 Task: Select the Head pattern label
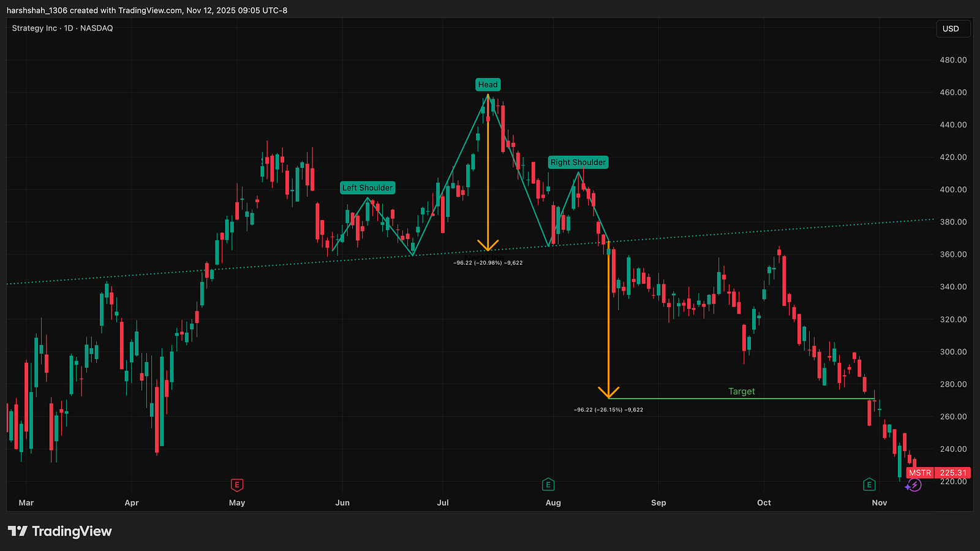pos(488,85)
